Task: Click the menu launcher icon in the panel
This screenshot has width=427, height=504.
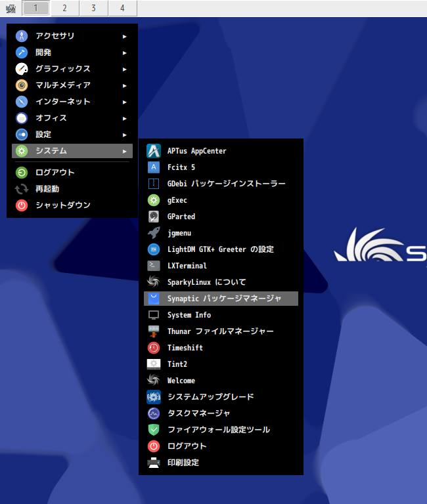Action: coord(11,9)
